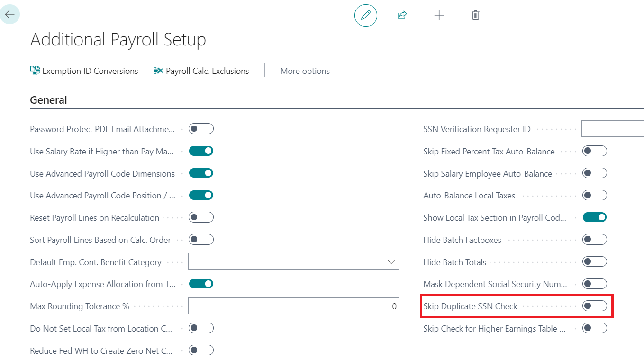Click SSN Verification Requester ID field
The width and height of the screenshot is (644, 359).
click(x=612, y=129)
